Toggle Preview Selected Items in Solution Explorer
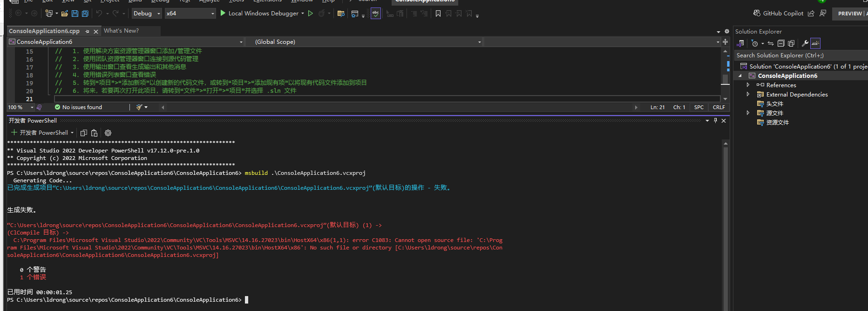Image resolution: width=868 pixels, height=311 pixels. pos(815,43)
